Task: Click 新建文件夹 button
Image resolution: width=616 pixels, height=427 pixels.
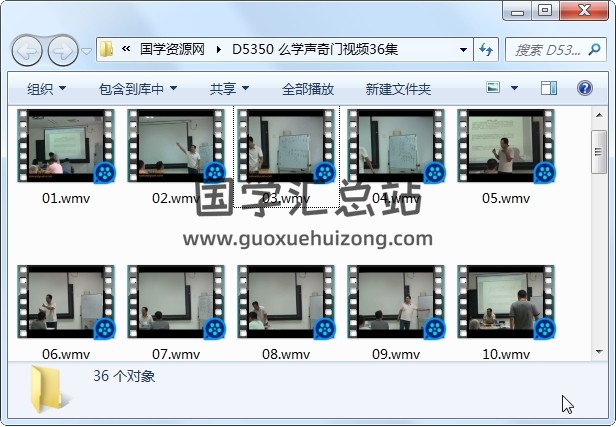Action: coord(398,89)
